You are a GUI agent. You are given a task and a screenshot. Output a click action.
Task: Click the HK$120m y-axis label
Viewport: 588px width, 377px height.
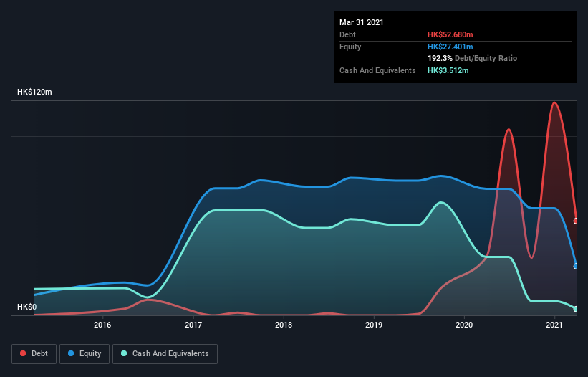pyautogui.click(x=34, y=92)
